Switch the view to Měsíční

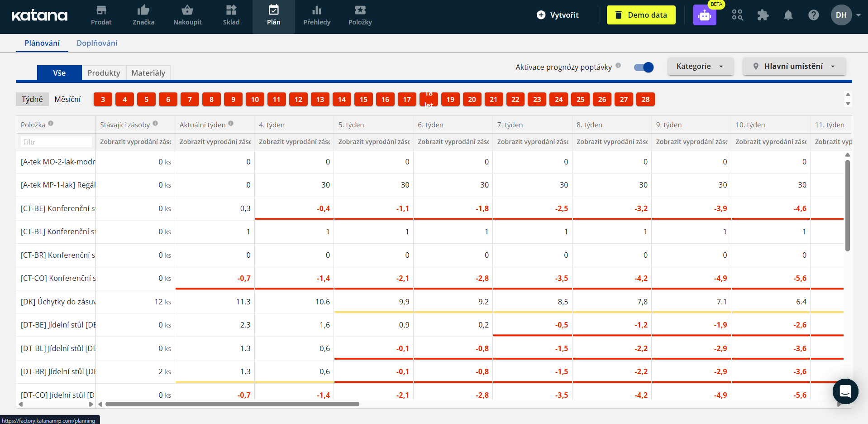coord(67,99)
